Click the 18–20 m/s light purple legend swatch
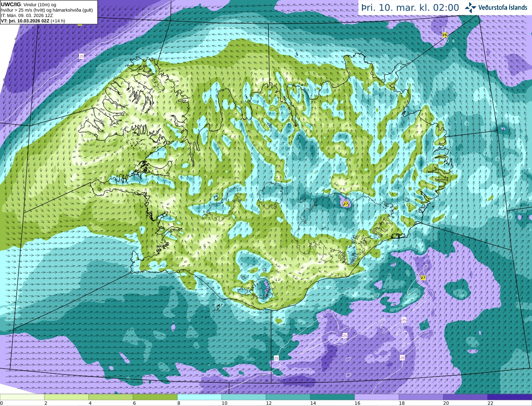The height and width of the screenshot is (406, 532). [421, 397]
